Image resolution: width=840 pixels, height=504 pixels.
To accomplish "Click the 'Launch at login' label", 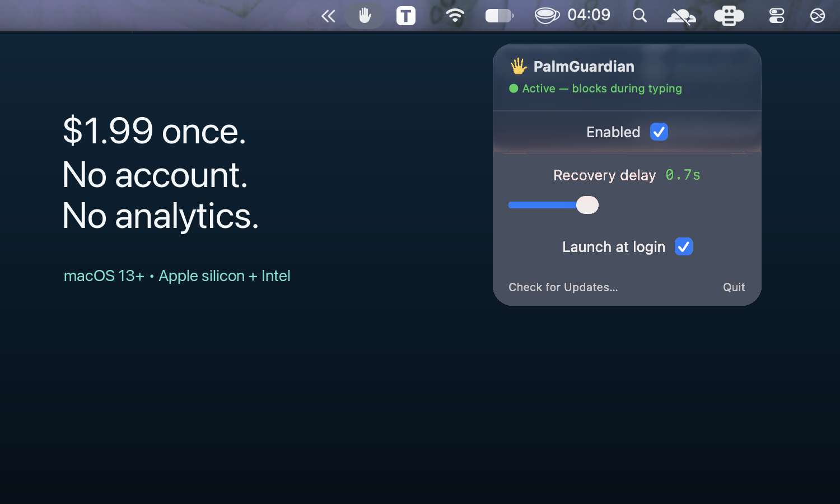I will coord(614,247).
